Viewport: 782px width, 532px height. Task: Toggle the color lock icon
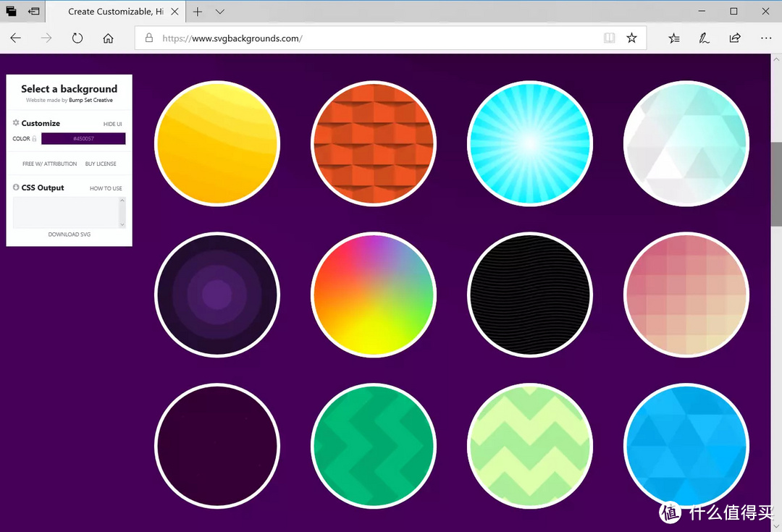pyautogui.click(x=35, y=138)
